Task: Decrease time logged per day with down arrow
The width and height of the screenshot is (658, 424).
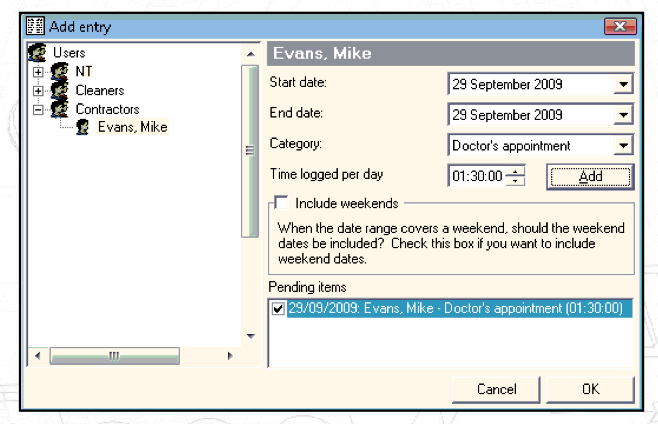Action: 515,181
